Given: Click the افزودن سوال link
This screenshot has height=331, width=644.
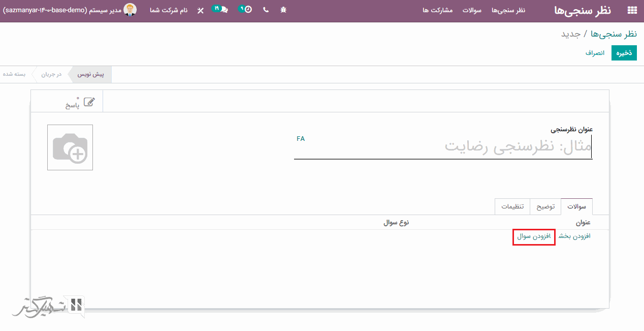Looking at the screenshot, I should (534, 236).
